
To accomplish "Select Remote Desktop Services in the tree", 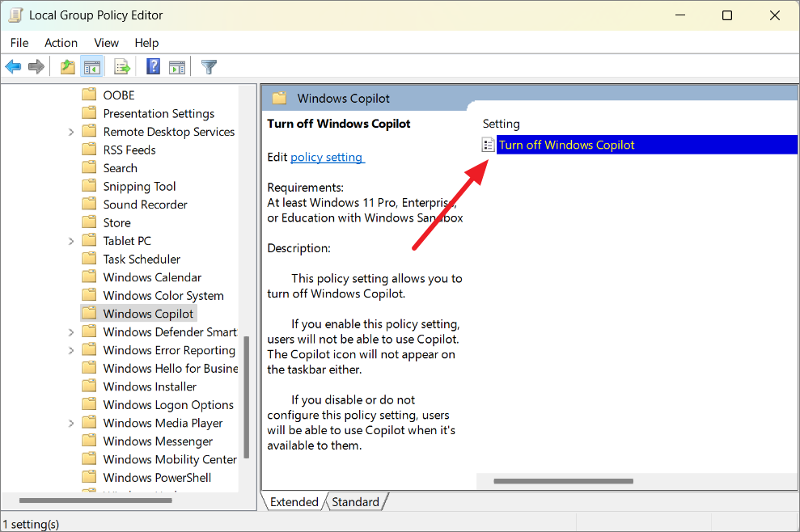I will (169, 132).
